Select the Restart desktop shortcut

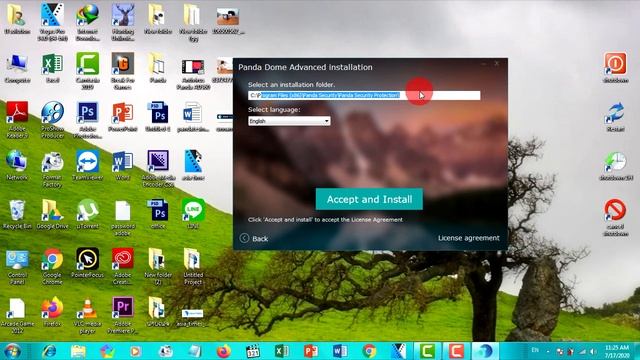616,116
